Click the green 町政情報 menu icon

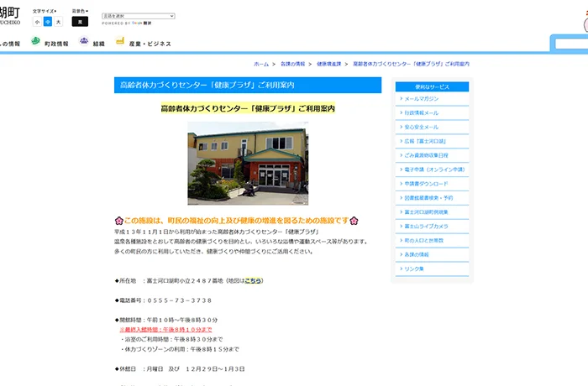coord(35,41)
